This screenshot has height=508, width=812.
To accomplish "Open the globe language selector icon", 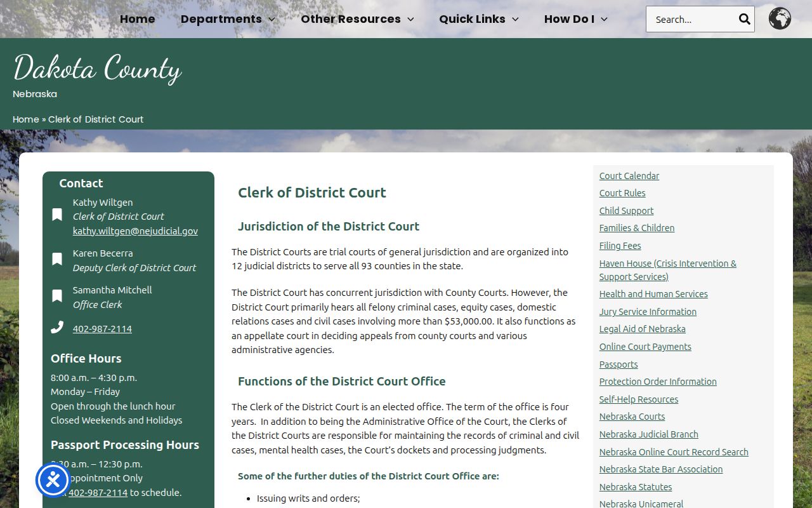I will (780, 18).
